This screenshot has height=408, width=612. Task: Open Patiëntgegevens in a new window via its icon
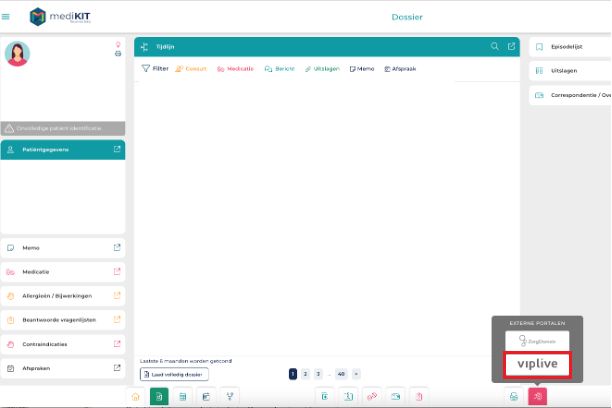coord(117,149)
